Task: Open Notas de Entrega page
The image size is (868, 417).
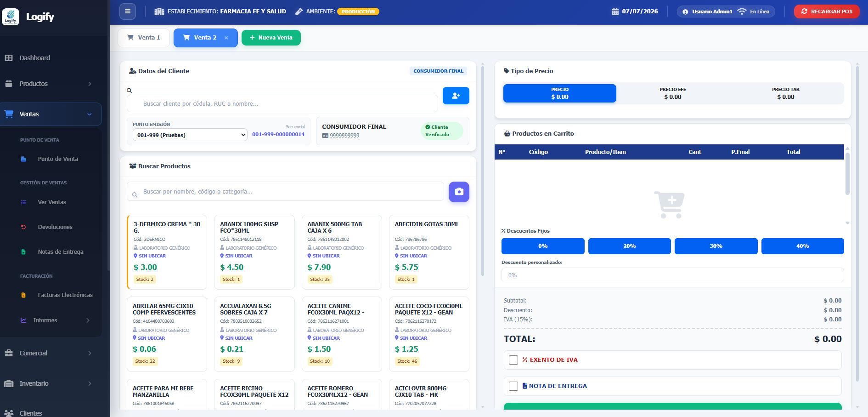Action: [x=61, y=252]
